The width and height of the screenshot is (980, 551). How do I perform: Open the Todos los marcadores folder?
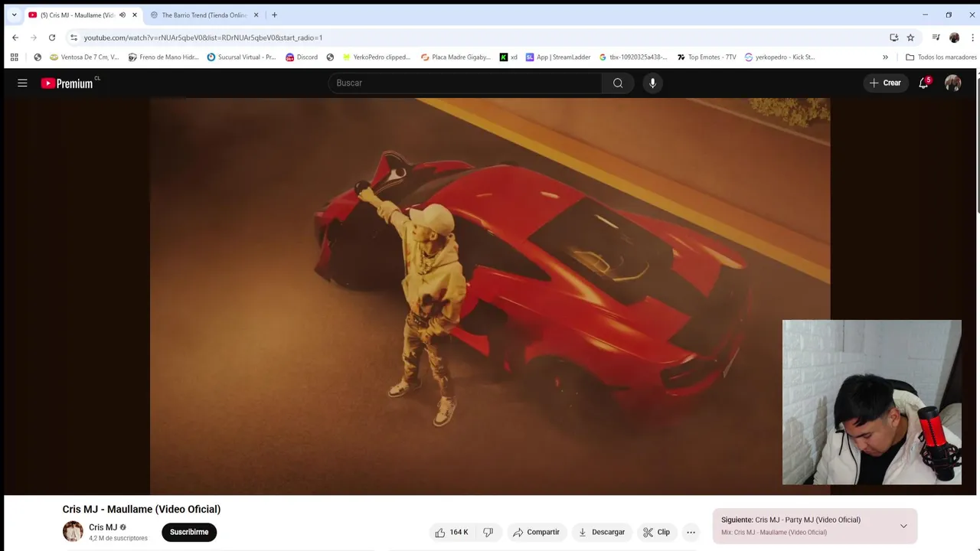click(941, 57)
